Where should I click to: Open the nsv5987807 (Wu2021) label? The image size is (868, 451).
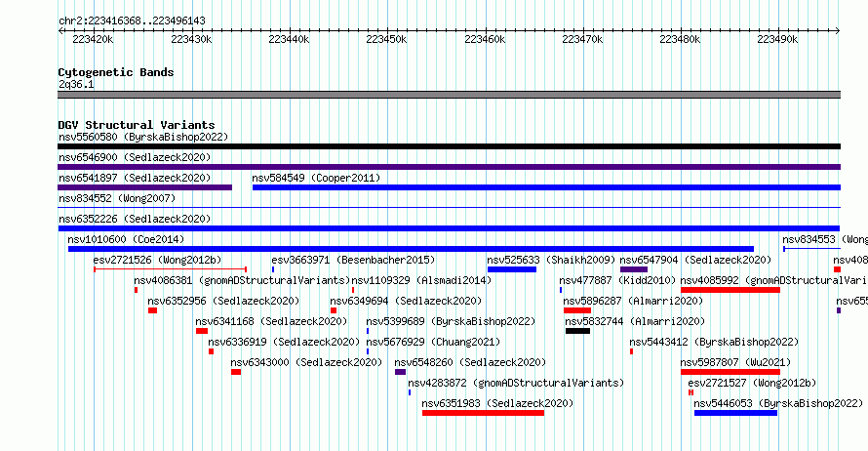coord(735,362)
